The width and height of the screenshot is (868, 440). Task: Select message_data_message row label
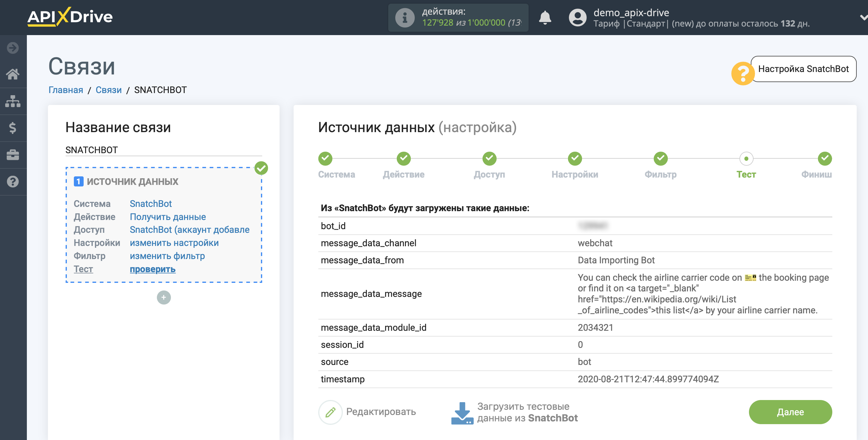[x=371, y=294]
